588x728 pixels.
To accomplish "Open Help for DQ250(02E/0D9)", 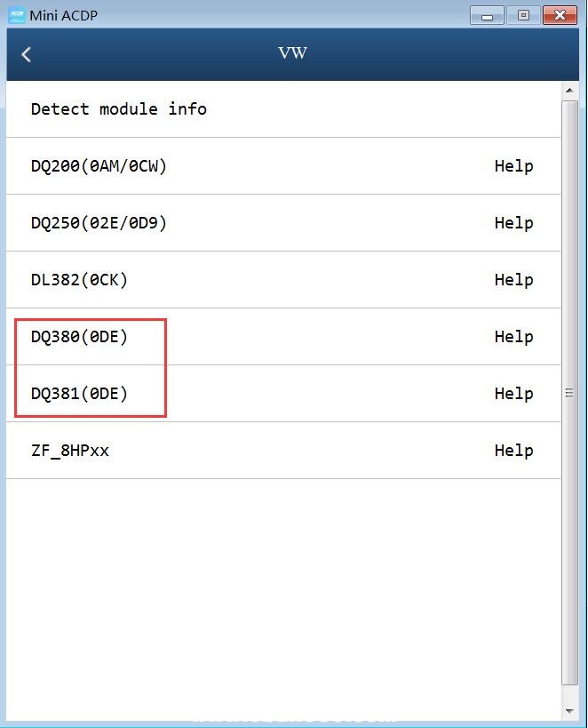I will click(x=513, y=223).
